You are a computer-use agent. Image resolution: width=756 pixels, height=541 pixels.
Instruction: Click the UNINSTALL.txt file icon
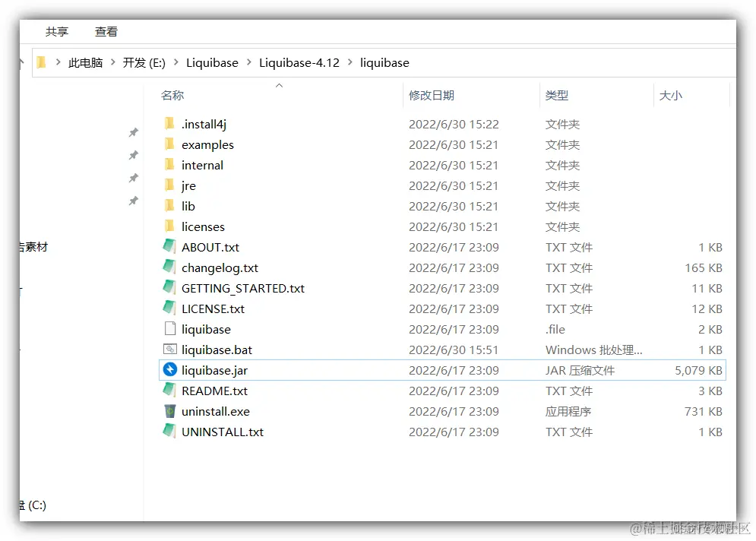(169, 431)
